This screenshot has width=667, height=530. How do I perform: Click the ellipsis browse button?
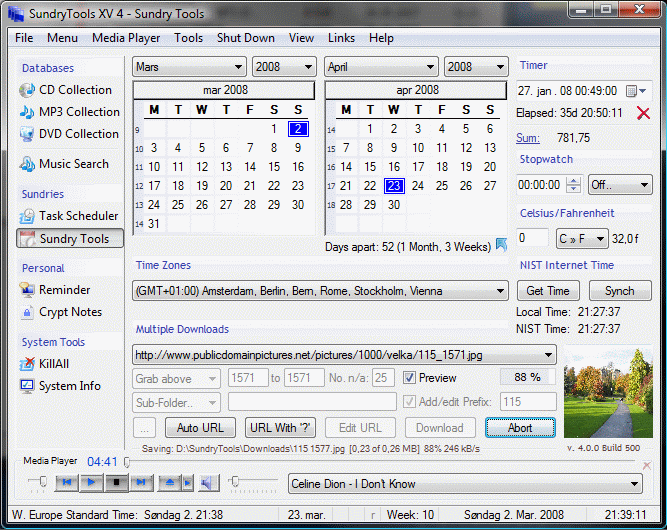(x=144, y=427)
